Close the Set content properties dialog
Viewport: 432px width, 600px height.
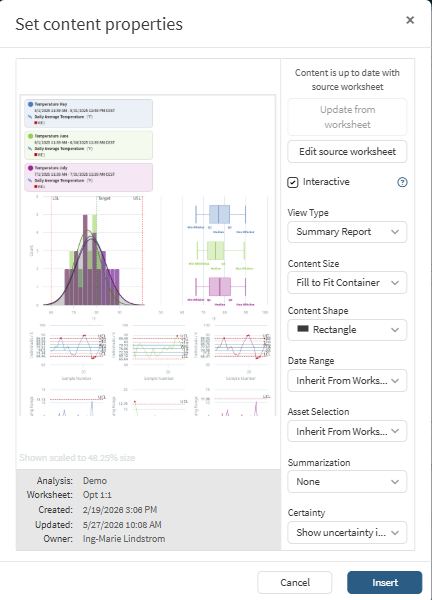click(x=410, y=20)
